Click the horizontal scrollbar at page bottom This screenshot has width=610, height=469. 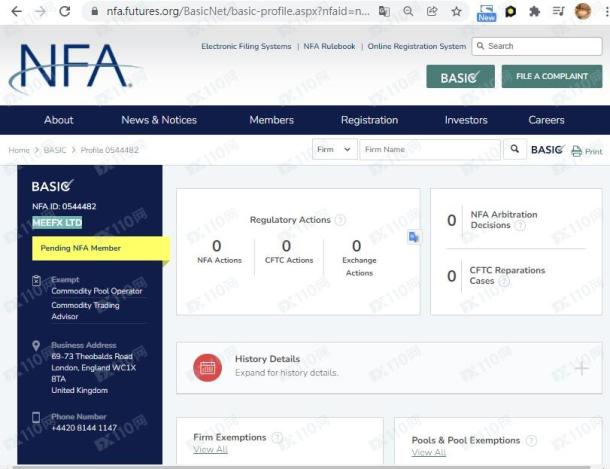301,467
